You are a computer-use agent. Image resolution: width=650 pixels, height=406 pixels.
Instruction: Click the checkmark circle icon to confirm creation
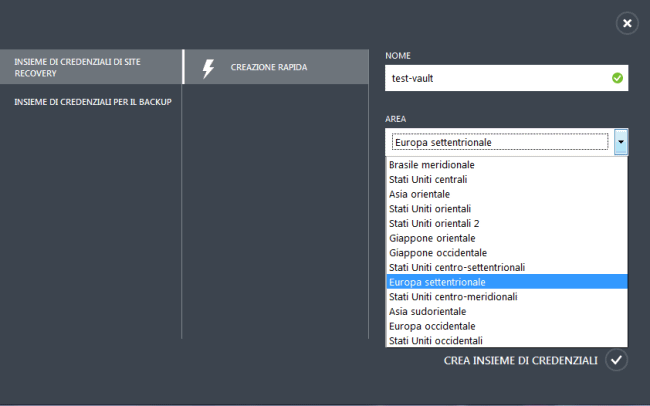(616, 360)
